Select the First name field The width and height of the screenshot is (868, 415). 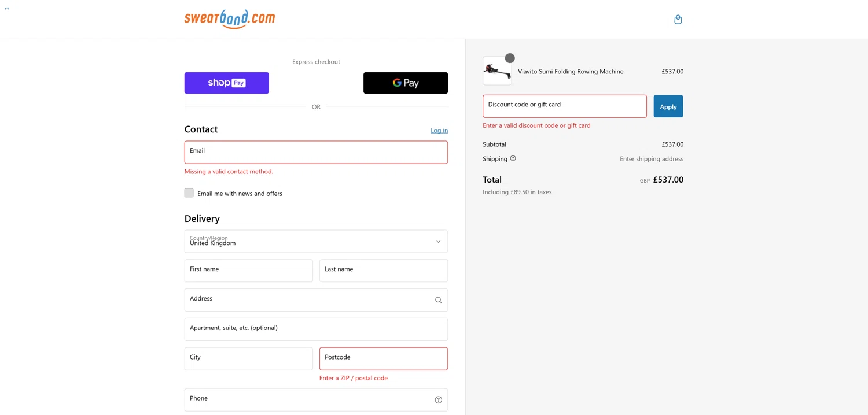(248, 271)
